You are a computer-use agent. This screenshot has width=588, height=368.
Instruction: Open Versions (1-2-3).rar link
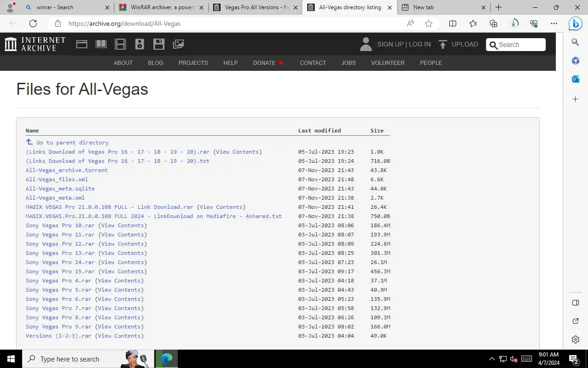click(58, 336)
